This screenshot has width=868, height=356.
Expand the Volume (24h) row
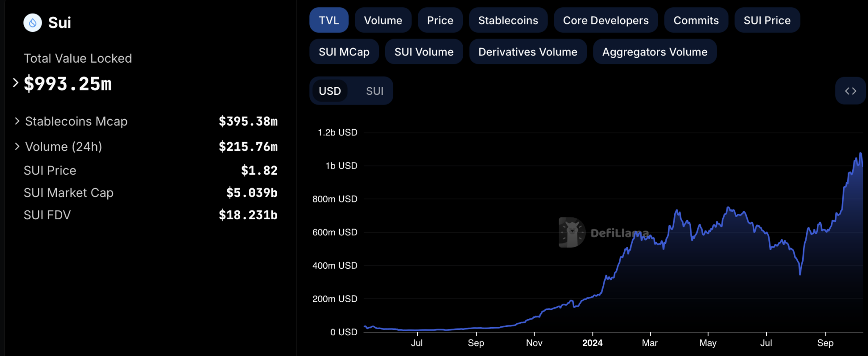coord(17,146)
